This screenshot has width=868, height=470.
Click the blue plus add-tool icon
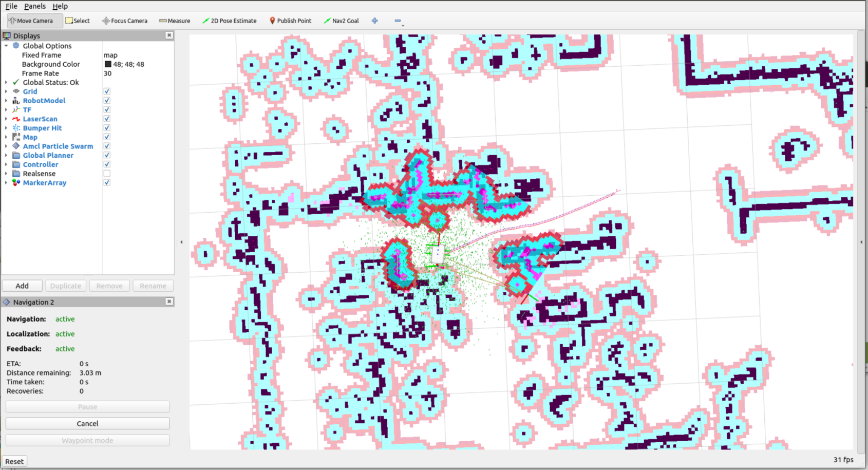(374, 21)
